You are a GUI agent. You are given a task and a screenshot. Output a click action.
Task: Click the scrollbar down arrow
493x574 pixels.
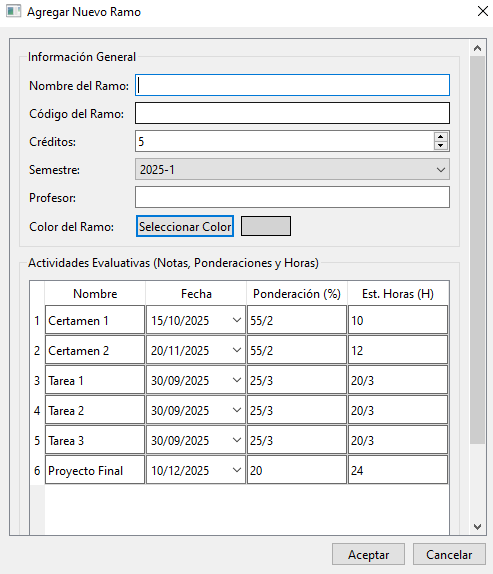[x=477, y=527]
